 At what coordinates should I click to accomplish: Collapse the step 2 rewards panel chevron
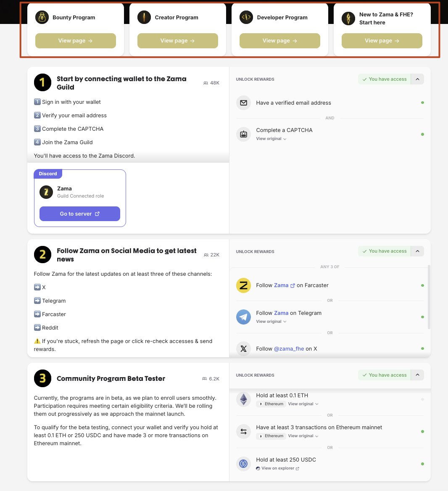click(417, 251)
